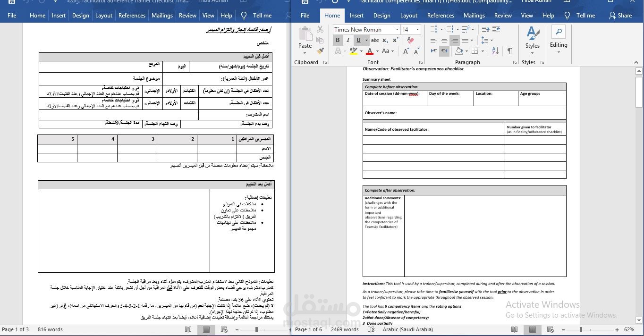This screenshot has height=336, width=644.
Task: Expand the Numbering dropdown arrow
Action: coord(457,29)
